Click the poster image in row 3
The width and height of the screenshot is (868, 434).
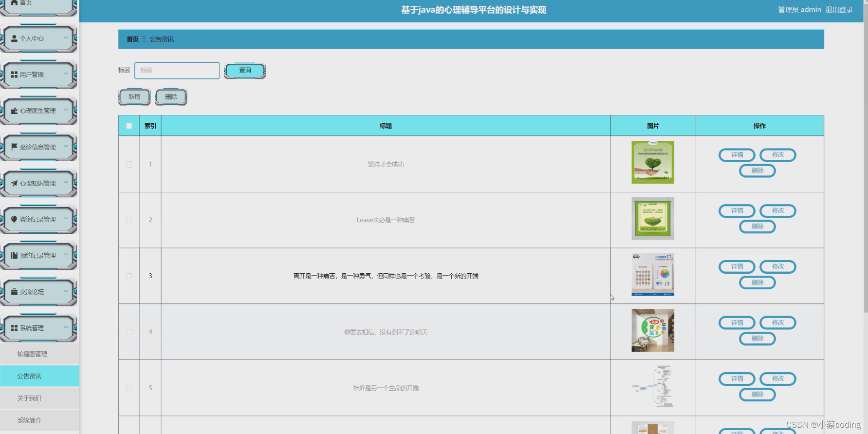pyautogui.click(x=653, y=275)
